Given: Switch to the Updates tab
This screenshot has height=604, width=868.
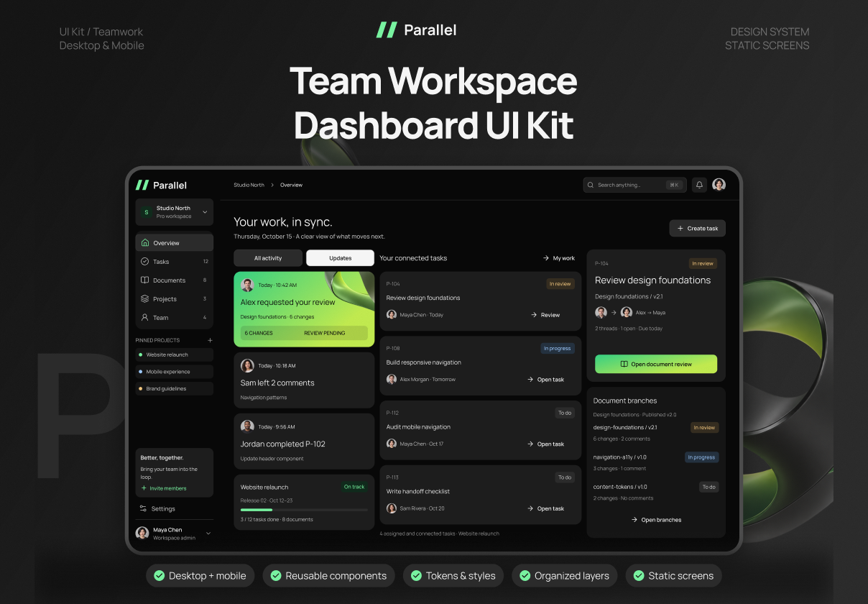Looking at the screenshot, I should coord(340,258).
